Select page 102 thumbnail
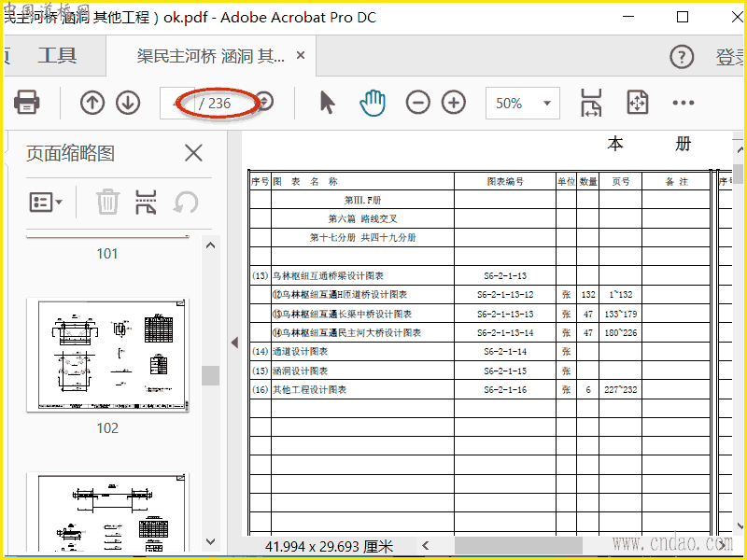Viewport: 747px width, 560px height. [108, 356]
